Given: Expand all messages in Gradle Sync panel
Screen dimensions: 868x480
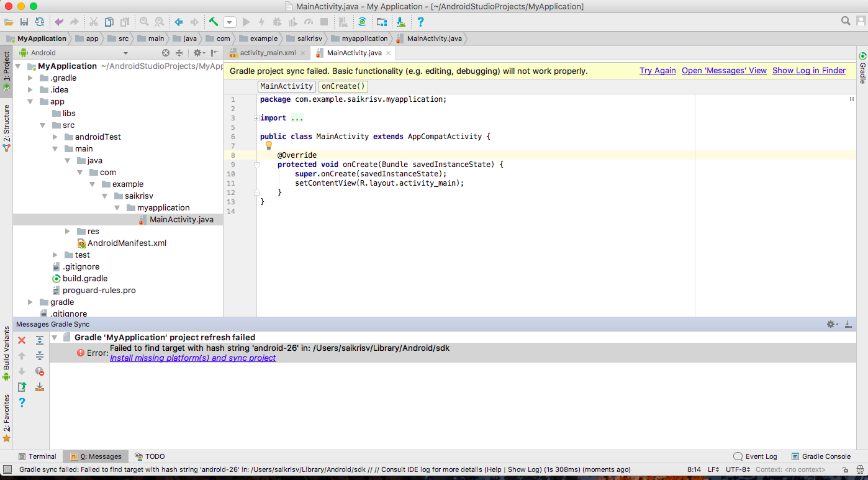Looking at the screenshot, I should click(x=40, y=340).
